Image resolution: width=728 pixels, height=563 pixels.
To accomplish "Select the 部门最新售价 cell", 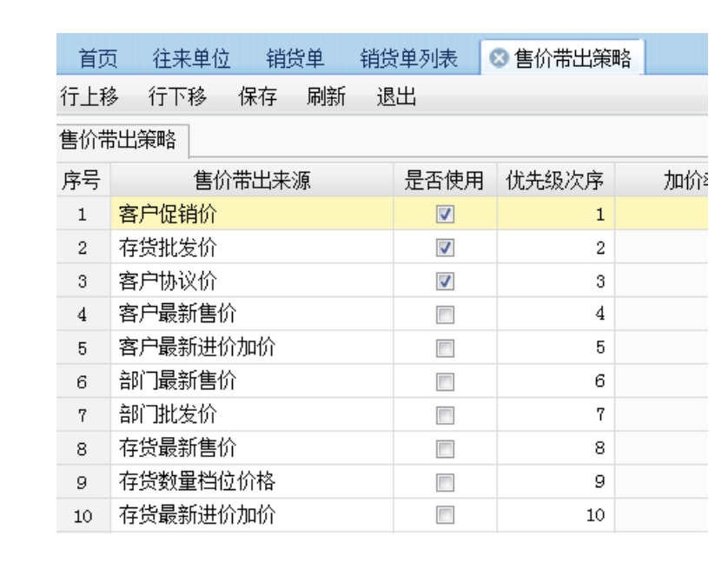I will (252, 381).
